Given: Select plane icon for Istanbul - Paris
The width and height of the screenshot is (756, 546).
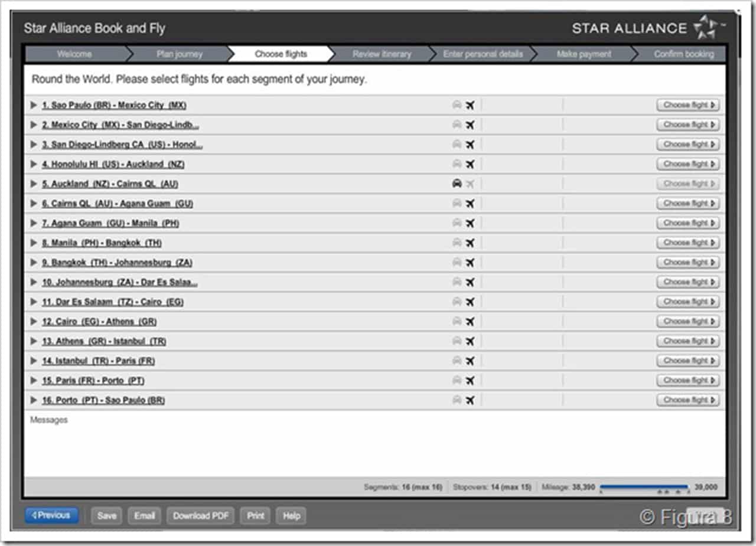Looking at the screenshot, I should pyautogui.click(x=470, y=361).
